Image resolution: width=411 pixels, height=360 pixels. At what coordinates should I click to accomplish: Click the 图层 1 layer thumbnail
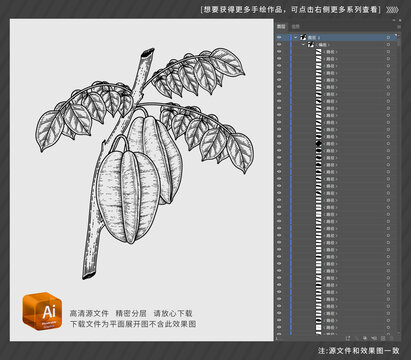click(303, 37)
